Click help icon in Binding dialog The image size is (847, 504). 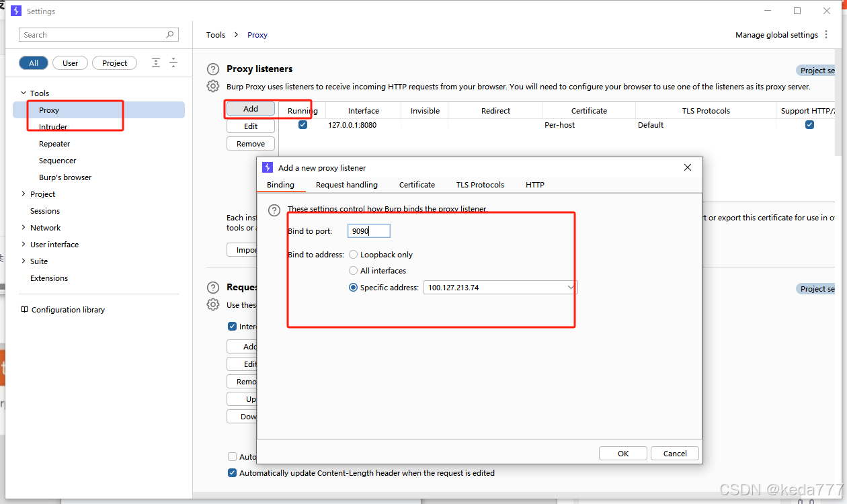[274, 210]
